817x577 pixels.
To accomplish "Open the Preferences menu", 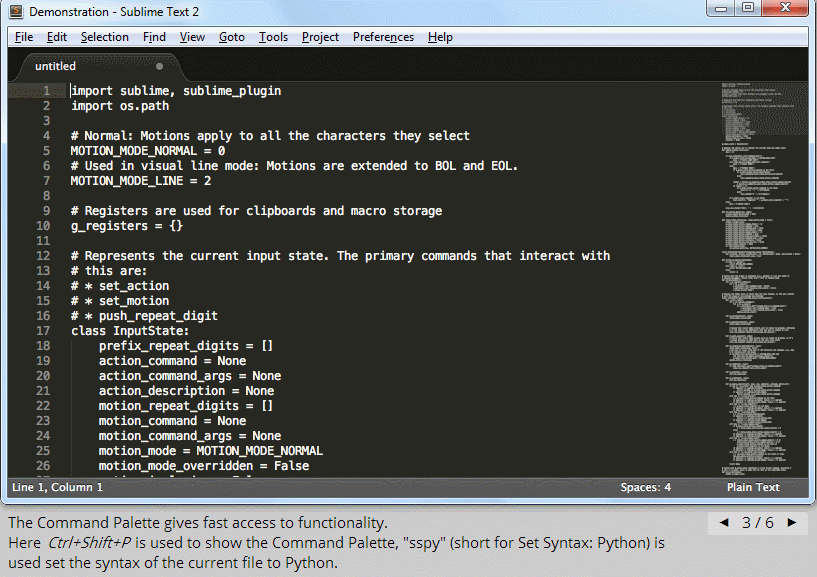I will [383, 37].
